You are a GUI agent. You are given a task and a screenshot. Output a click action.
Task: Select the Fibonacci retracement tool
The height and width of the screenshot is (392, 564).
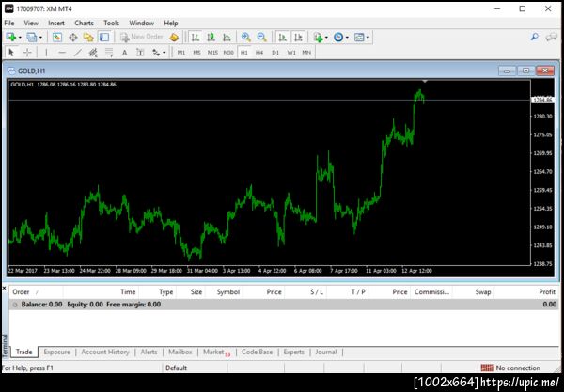click(109, 53)
